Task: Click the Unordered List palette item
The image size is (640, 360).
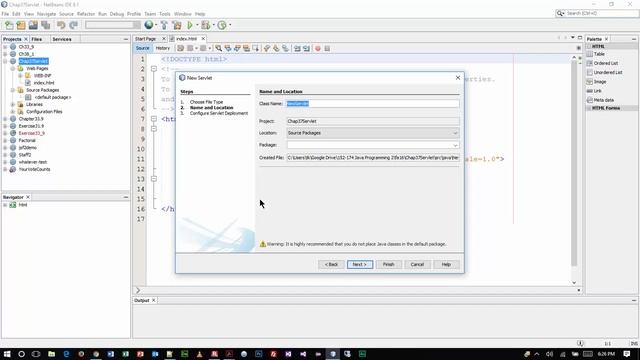Action: (x=608, y=72)
